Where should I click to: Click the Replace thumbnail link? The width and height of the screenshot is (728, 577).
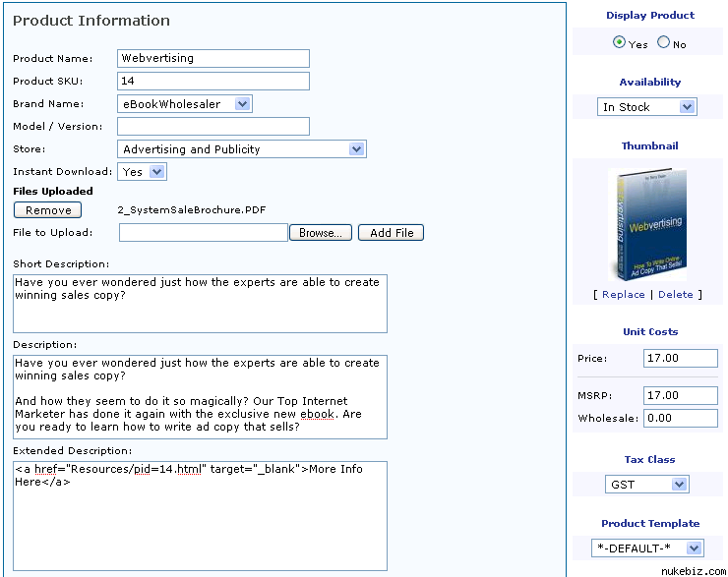pyautogui.click(x=623, y=295)
